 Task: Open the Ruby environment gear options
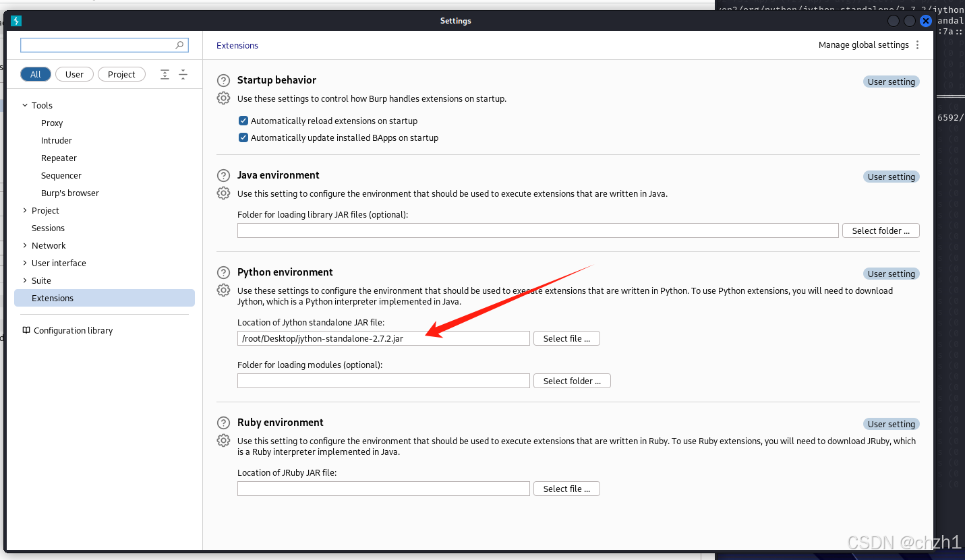[223, 441]
